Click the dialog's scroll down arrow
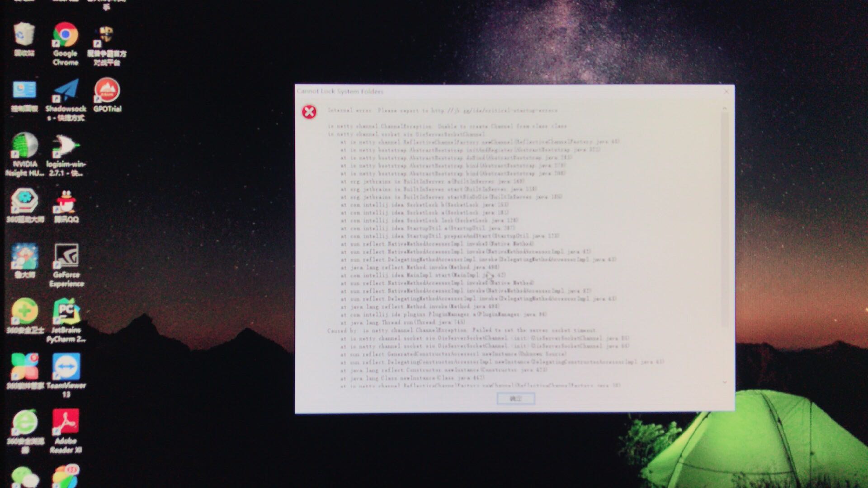Screen dimensions: 868x488 click(725, 382)
